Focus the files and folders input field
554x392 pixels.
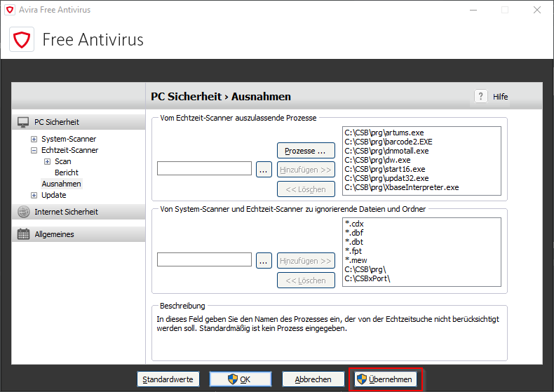click(204, 259)
